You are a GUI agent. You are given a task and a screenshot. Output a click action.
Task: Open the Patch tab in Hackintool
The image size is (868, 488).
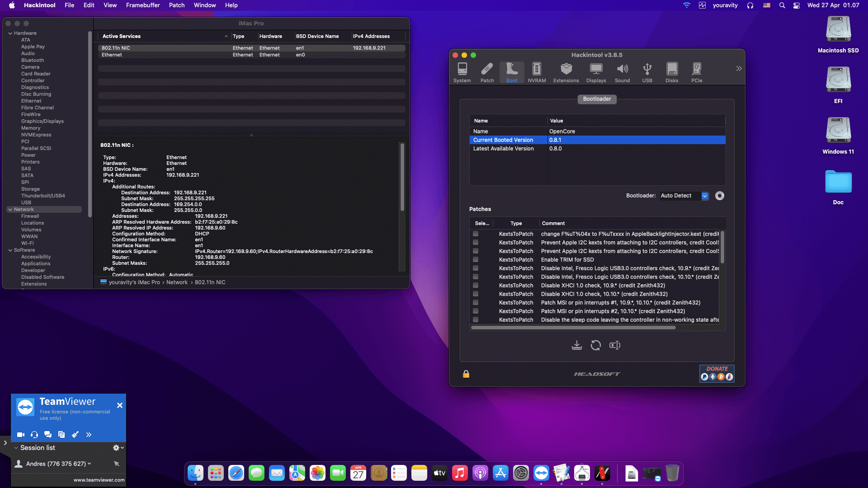coord(487,72)
